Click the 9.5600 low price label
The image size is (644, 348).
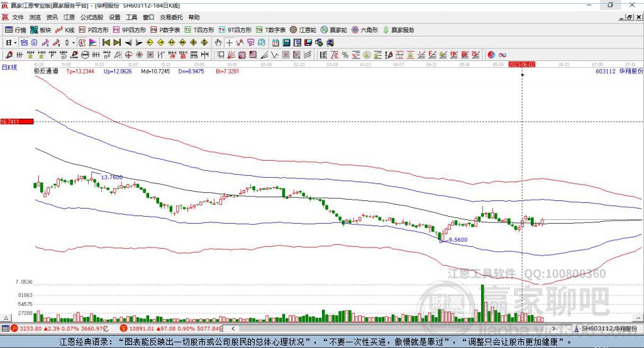click(x=458, y=240)
